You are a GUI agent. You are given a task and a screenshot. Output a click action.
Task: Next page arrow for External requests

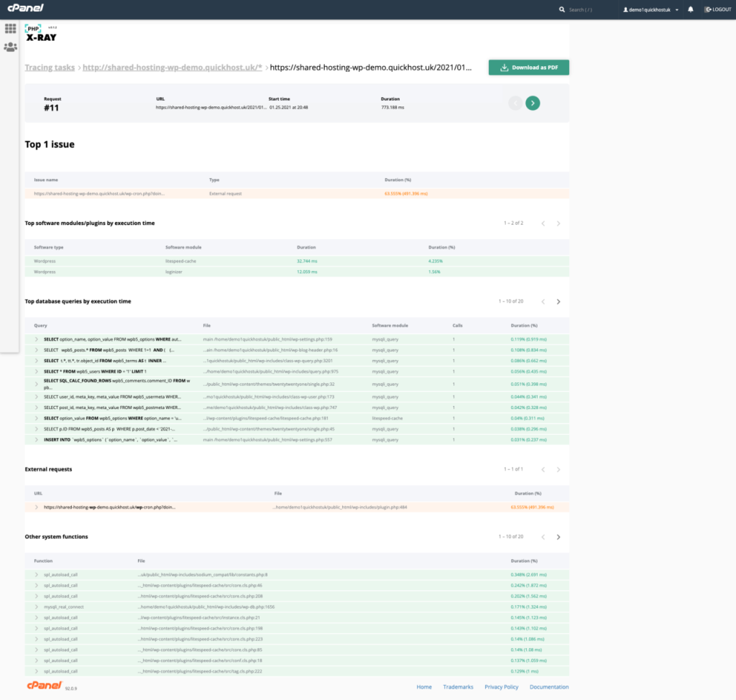[x=558, y=469]
